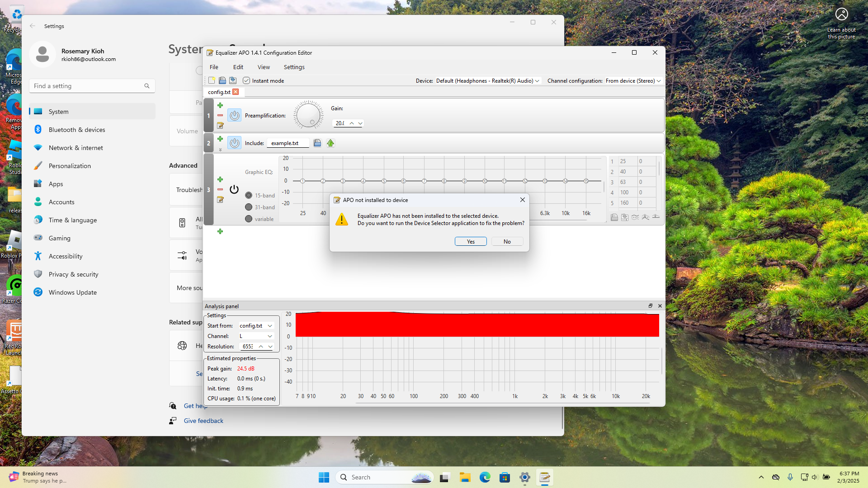
Task: Remove the Graphic EQ filter with the red minus
Action: (x=220, y=189)
